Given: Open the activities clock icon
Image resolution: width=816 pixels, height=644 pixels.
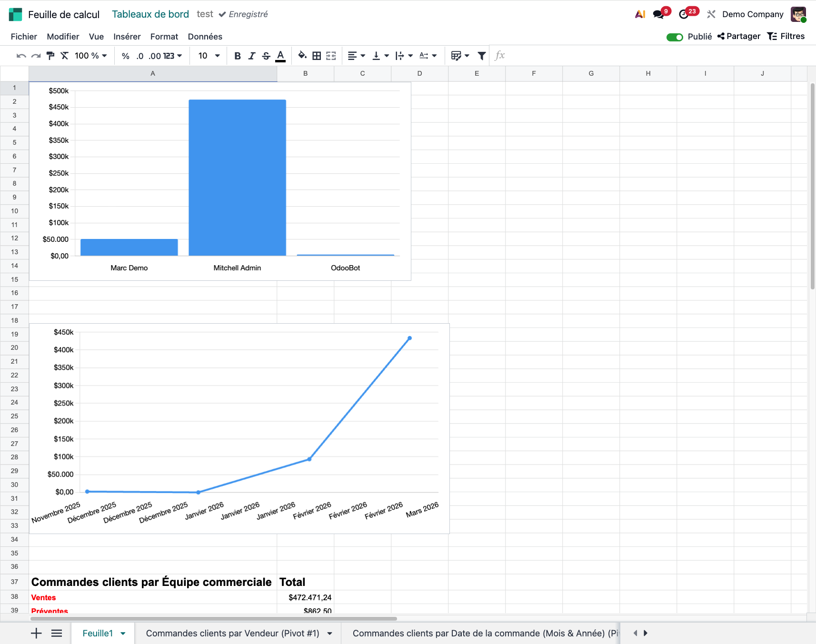Looking at the screenshot, I should 684,14.
